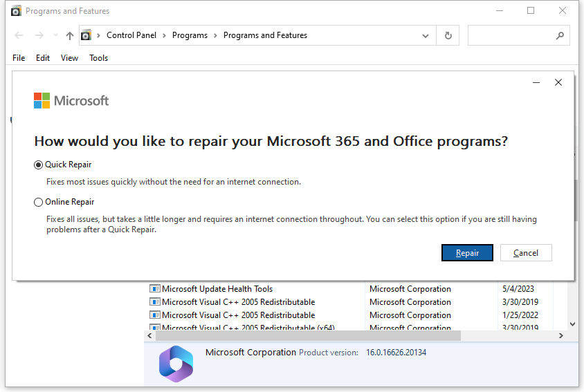Expand the chevron after Control Panel breadcrumb
Screen dimensions: 584x392
(x=165, y=35)
